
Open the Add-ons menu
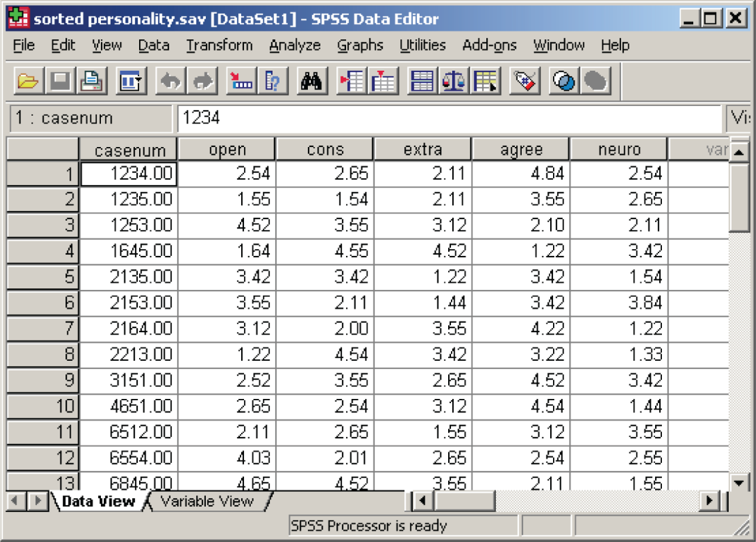[x=489, y=46]
